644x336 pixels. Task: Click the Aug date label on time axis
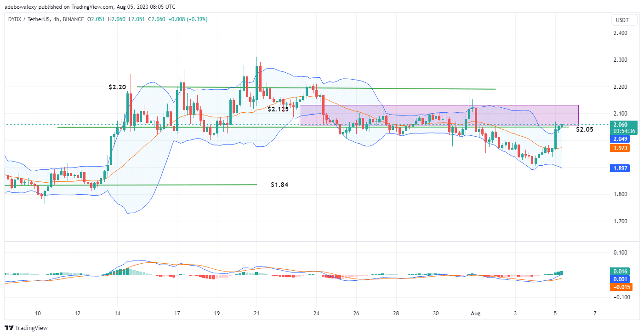click(476, 313)
